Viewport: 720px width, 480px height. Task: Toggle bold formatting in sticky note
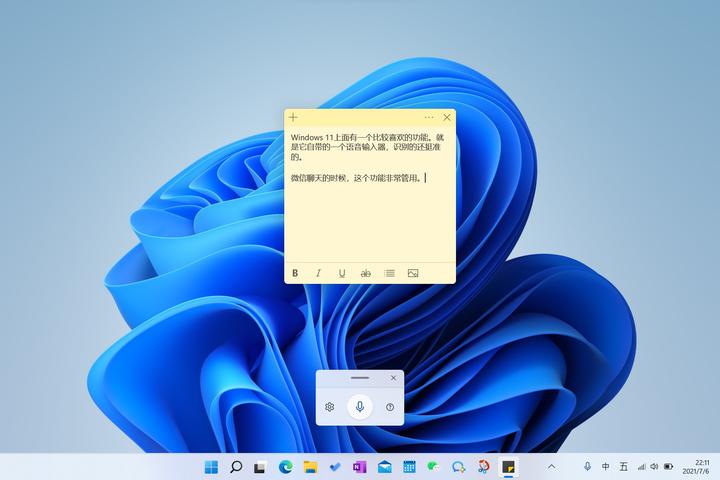[295, 273]
